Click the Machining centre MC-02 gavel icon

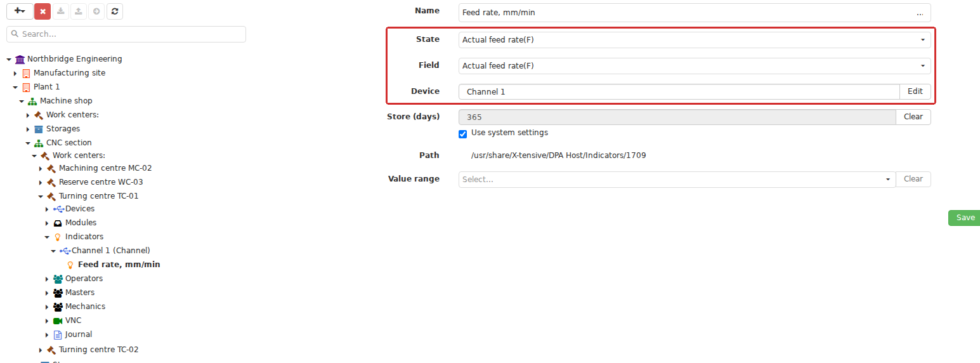click(51, 168)
